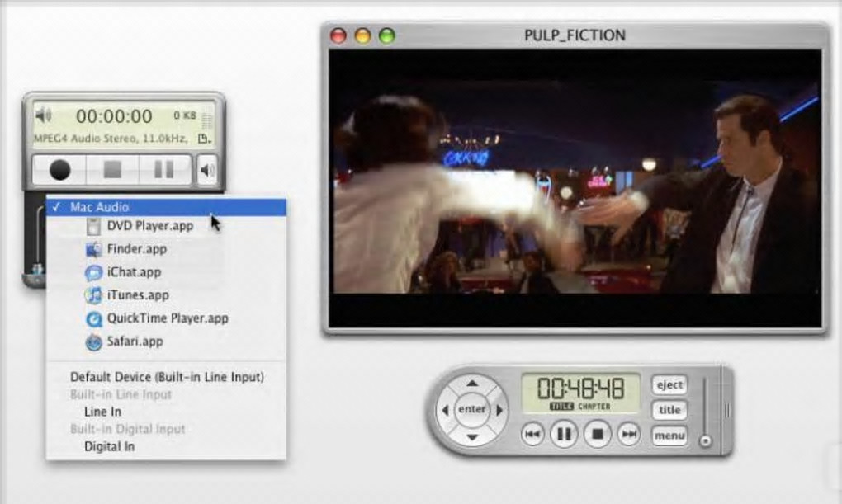Close the PULP_FICTION window
842x504 pixels.
point(338,35)
